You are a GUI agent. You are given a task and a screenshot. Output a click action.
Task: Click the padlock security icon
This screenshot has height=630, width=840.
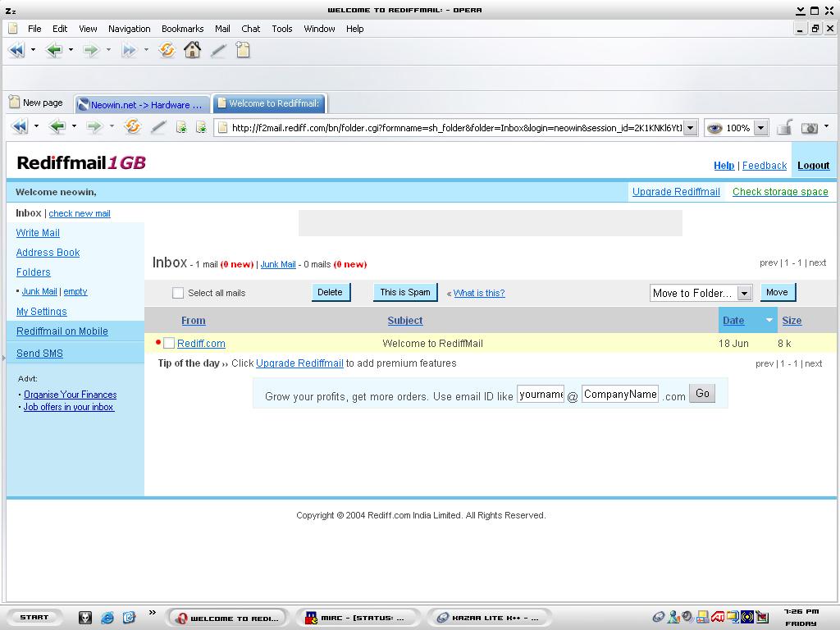(784, 127)
